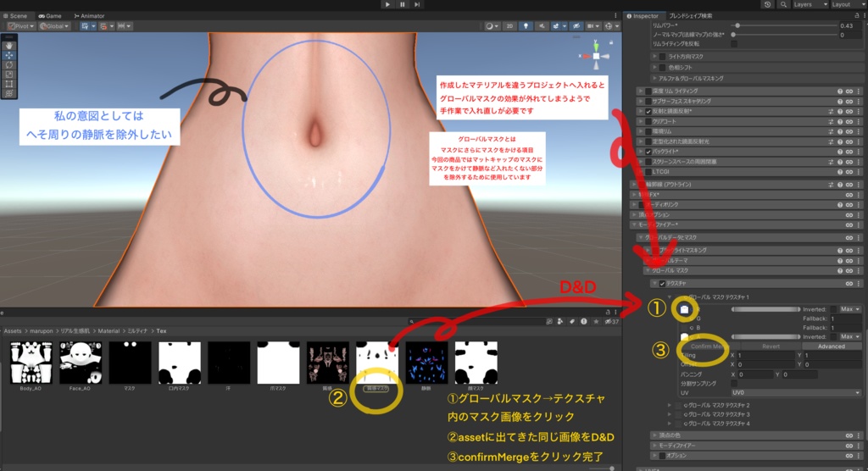Click presets icon on 反射と鏡面反射 row
Viewport: 868px width, 471px height.
pyautogui.click(x=831, y=112)
